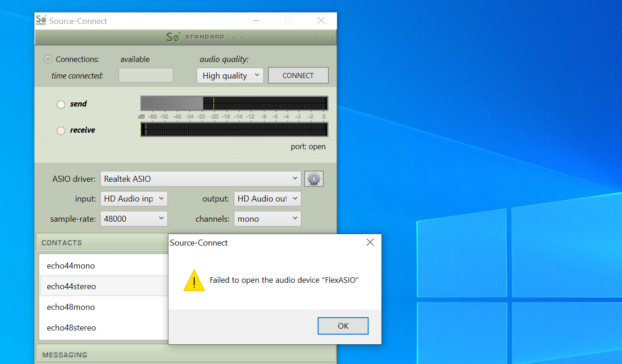Click the Connections status indicator
Screen dimensions: 622x364
pyautogui.click(x=48, y=59)
